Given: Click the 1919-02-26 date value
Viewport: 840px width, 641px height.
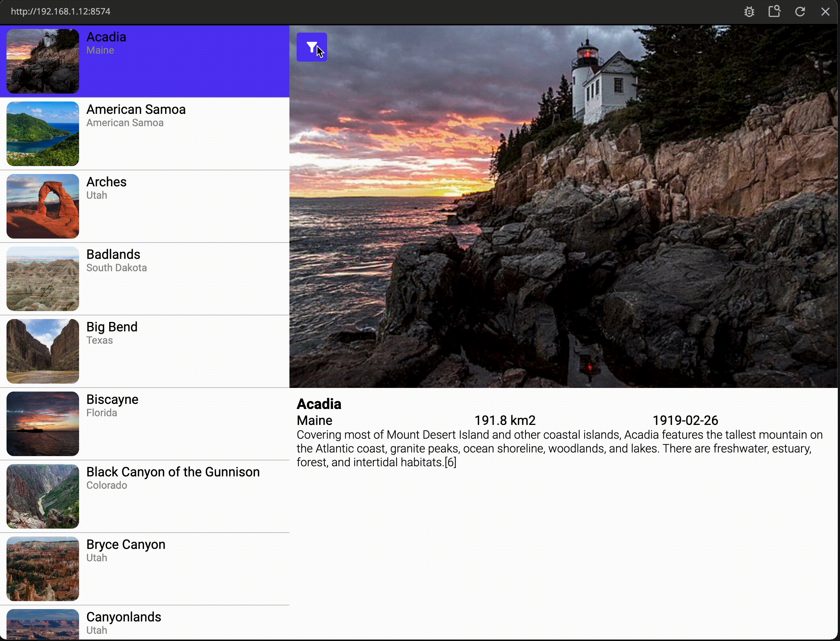Looking at the screenshot, I should tap(685, 421).
